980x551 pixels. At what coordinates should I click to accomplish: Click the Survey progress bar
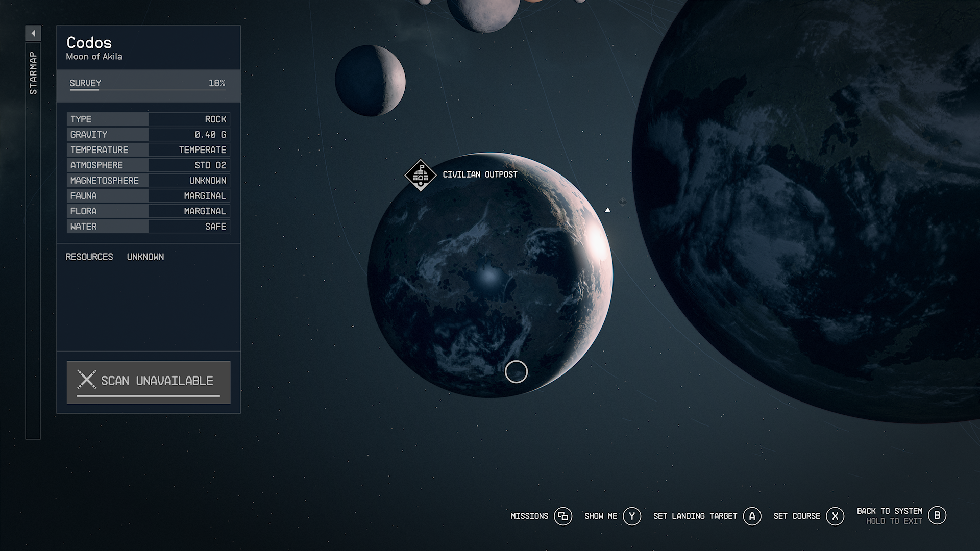pyautogui.click(x=148, y=90)
